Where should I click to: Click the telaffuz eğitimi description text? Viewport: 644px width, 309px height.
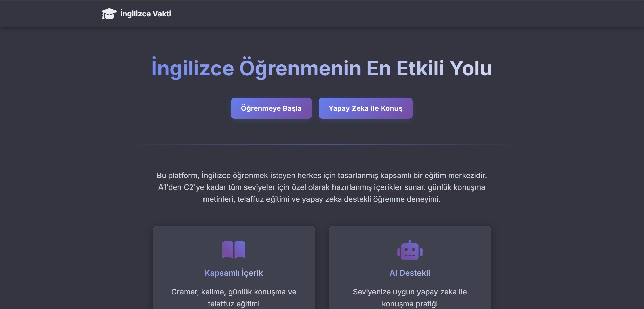pyautogui.click(x=234, y=297)
